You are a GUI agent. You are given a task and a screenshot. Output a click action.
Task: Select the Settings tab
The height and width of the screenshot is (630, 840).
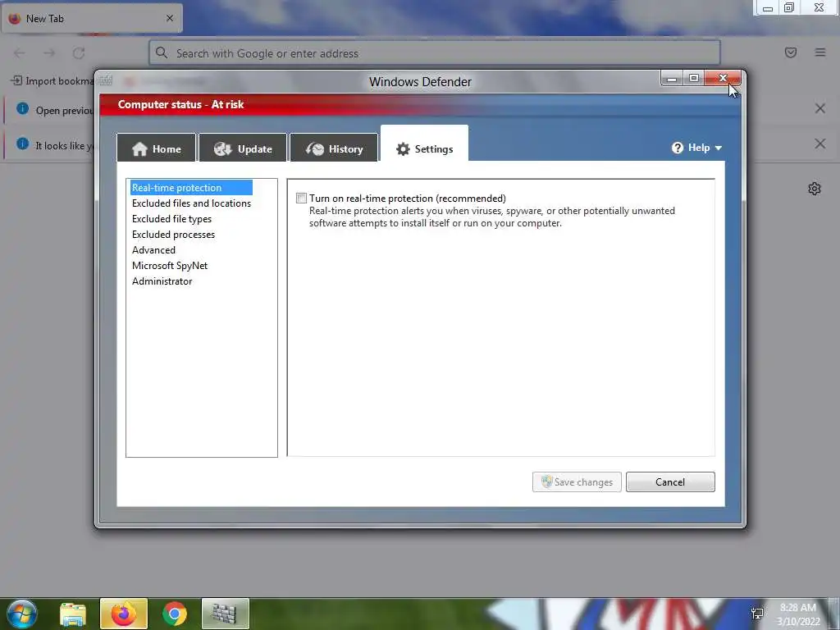[x=424, y=144]
